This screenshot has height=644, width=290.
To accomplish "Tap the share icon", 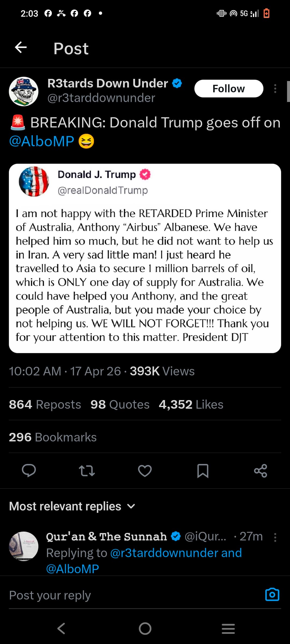I will [x=260, y=471].
